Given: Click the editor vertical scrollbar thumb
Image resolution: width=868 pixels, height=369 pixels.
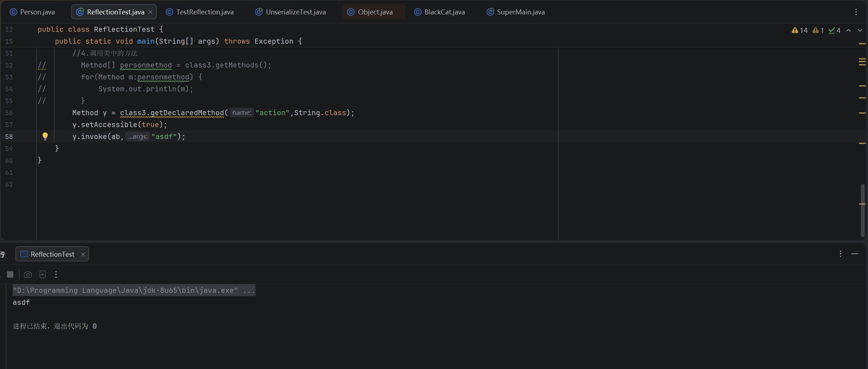Looking at the screenshot, I should pos(863,210).
